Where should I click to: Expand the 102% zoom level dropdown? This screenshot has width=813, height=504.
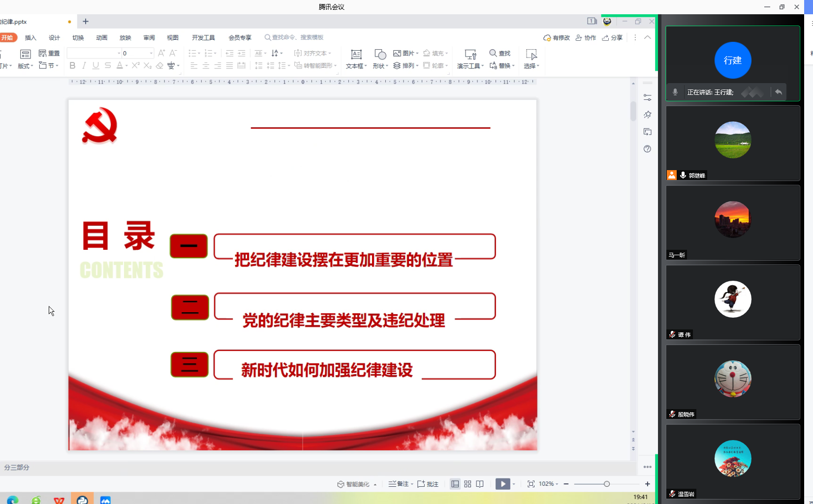tap(549, 484)
